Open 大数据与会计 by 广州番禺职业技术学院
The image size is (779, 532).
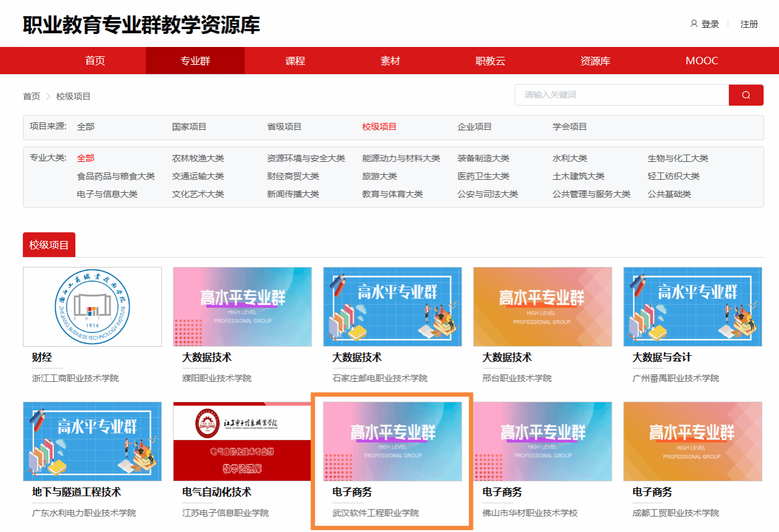[x=692, y=306]
